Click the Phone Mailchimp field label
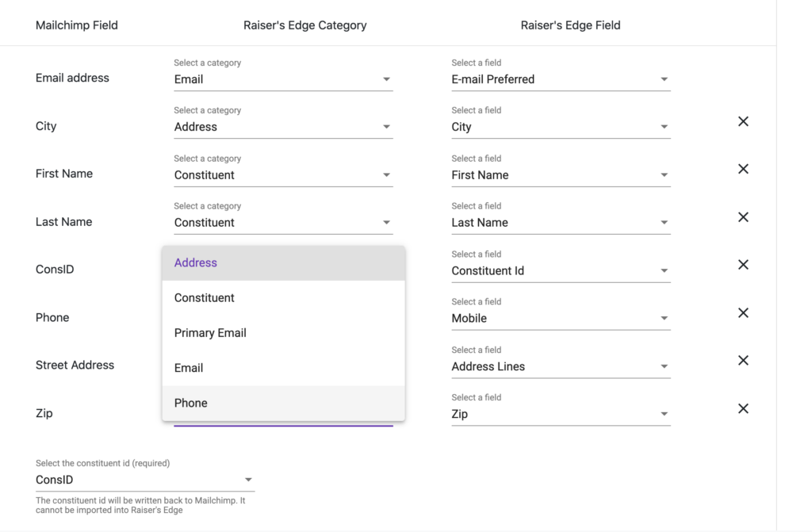 click(x=52, y=318)
